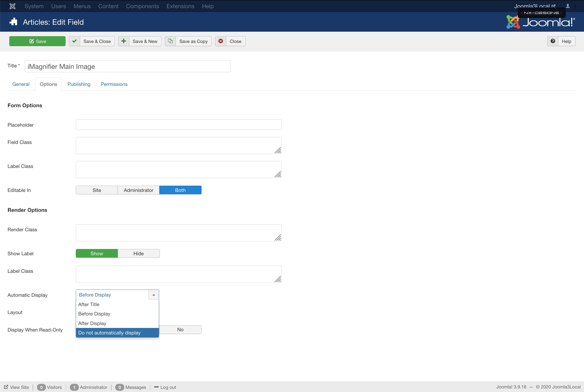Viewport: 584px width, 392px height.
Task: Click the green Save button
Action: [37, 41]
